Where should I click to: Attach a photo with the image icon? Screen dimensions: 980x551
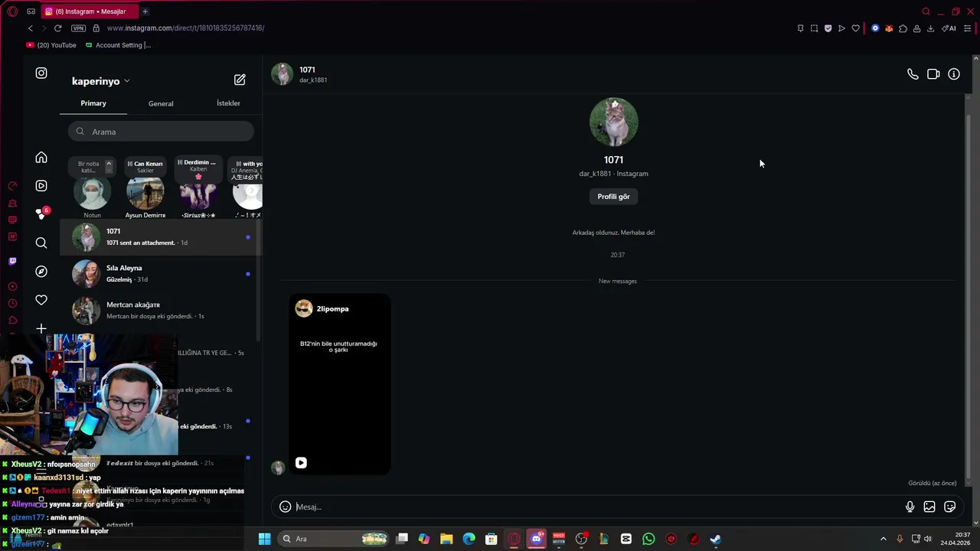(929, 507)
